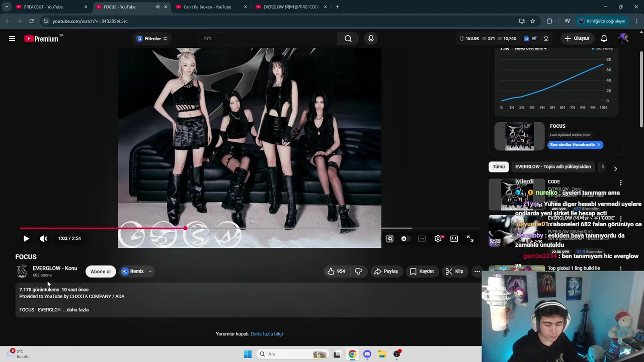Click the taskbar Ara search box
644x362 pixels.
click(292, 354)
